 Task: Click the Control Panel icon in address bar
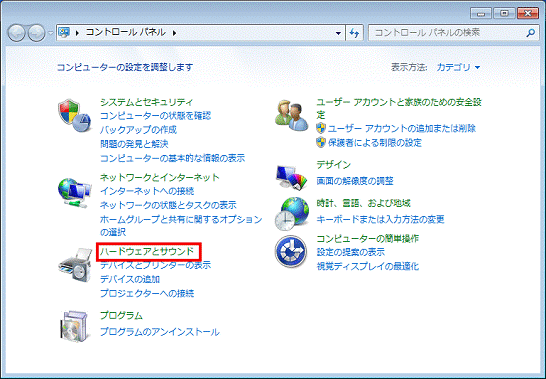coord(64,32)
